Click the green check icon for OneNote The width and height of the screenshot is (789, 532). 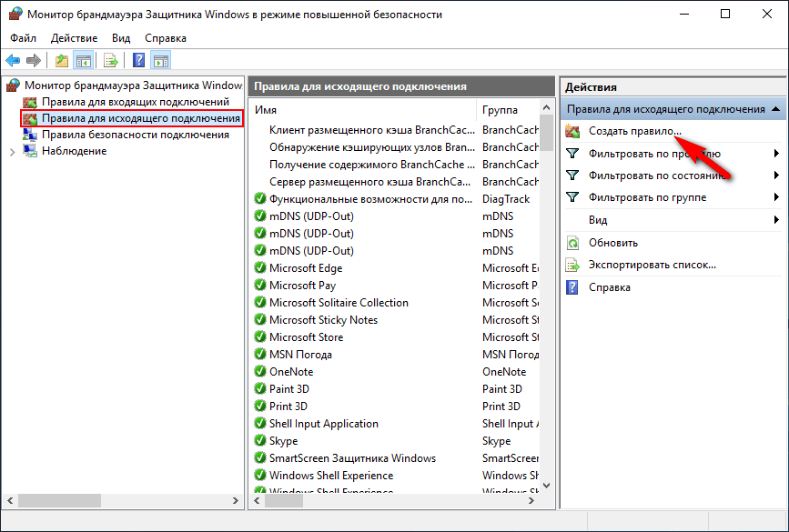coord(260,372)
